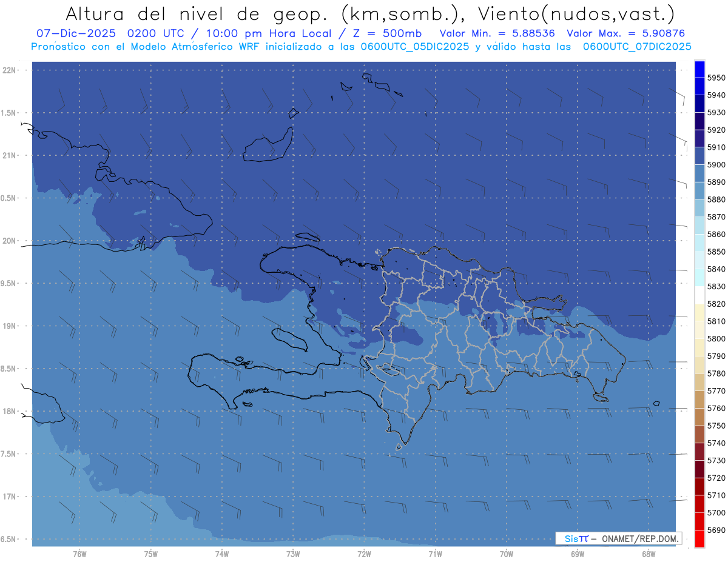The width and height of the screenshot is (728, 562).
Task: Click the '5710' colorbar label
Action: click(x=716, y=495)
